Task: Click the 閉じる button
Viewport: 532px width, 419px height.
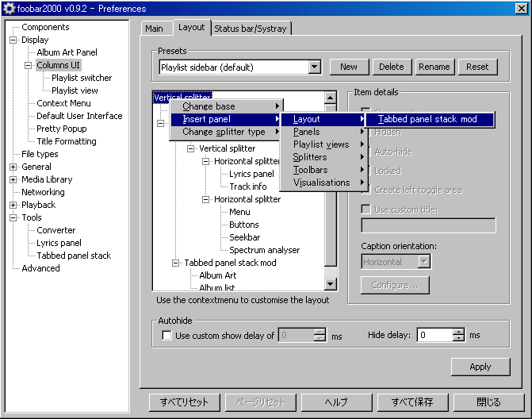Action: click(488, 402)
